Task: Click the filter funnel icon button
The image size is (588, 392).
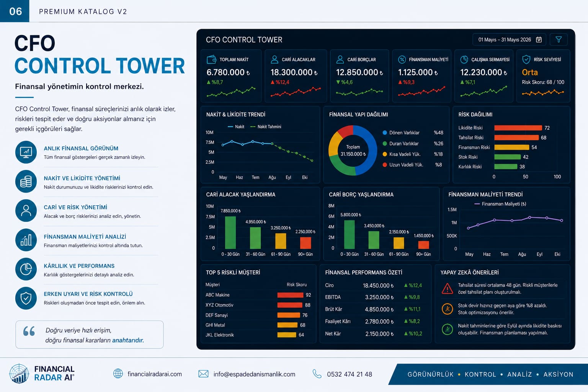Action: point(559,39)
